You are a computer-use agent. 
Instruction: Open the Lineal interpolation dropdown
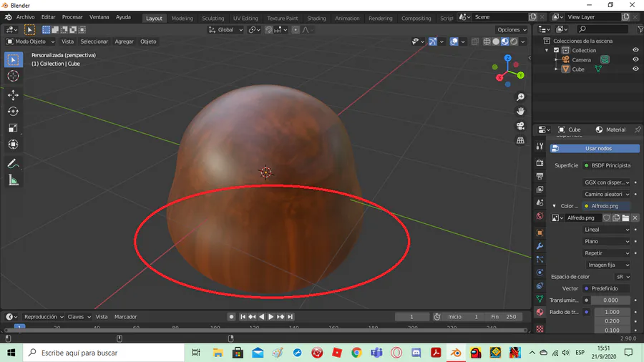click(x=607, y=230)
